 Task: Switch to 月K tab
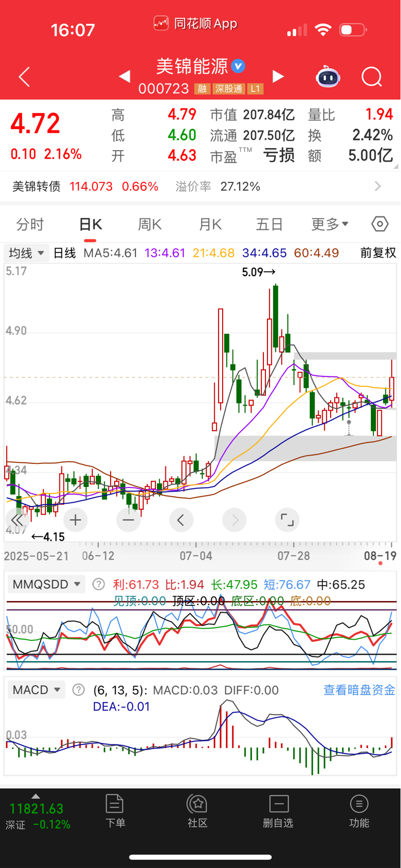pos(210,225)
